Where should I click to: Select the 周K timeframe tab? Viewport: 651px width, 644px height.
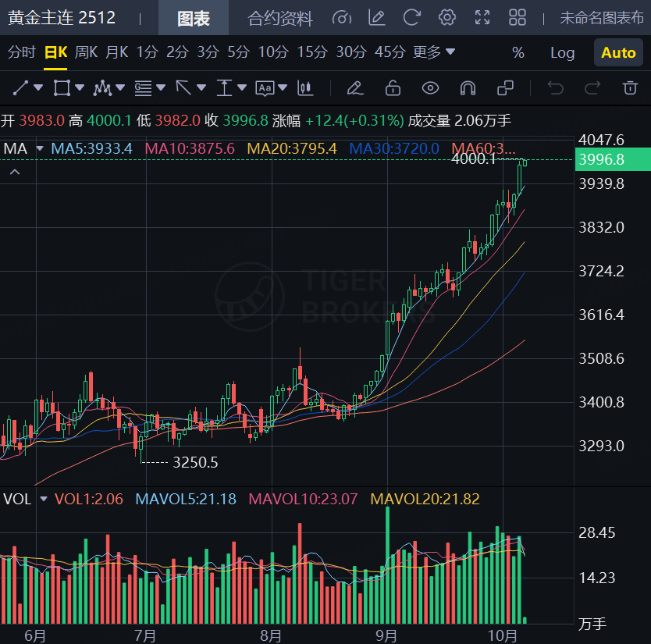(x=86, y=52)
